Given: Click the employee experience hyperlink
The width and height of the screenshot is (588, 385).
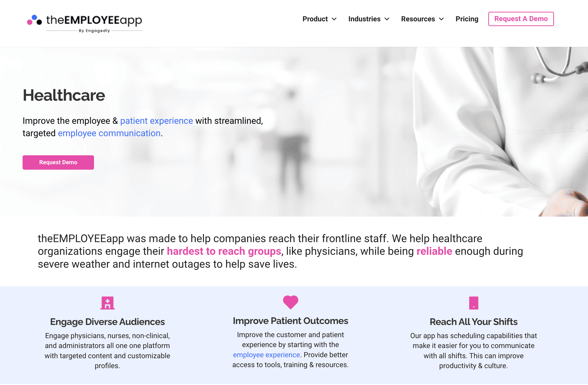Looking at the screenshot, I should [x=265, y=354].
